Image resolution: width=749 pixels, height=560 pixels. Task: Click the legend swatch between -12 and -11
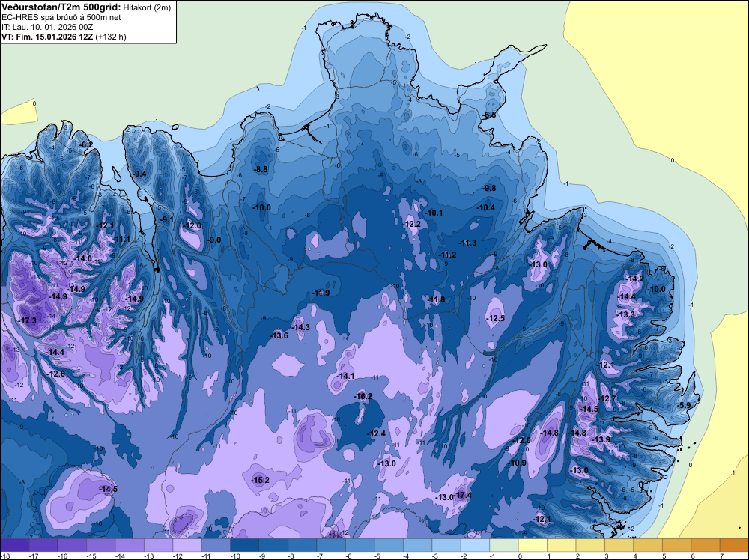187,545
